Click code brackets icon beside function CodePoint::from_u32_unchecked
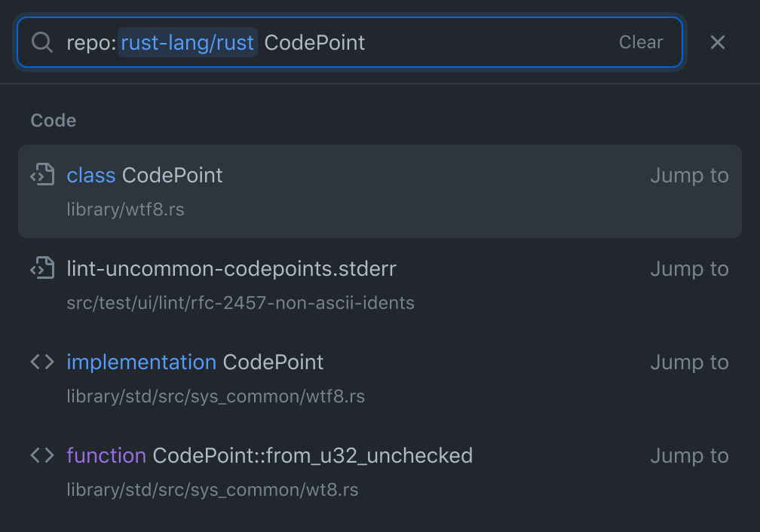The width and height of the screenshot is (760, 532). tap(42, 455)
